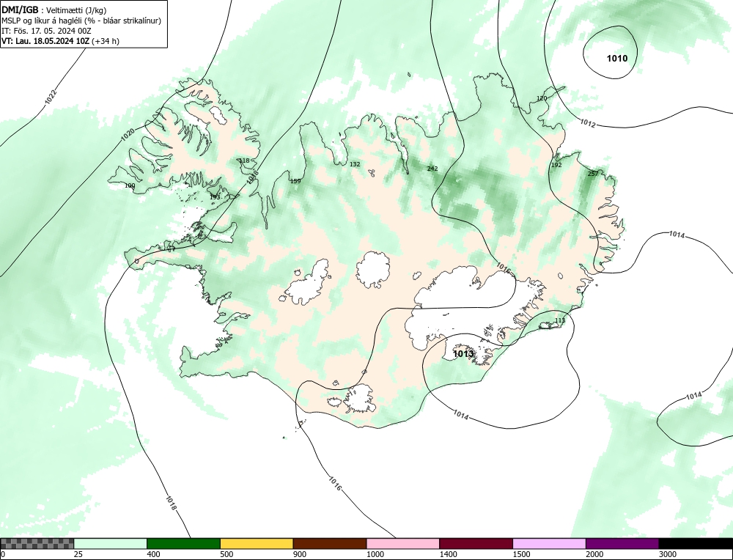Click the 'VT: Lau. 18.05.2024 10Z (+34 h)' line
This screenshot has width=733, height=560.
coord(60,41)
